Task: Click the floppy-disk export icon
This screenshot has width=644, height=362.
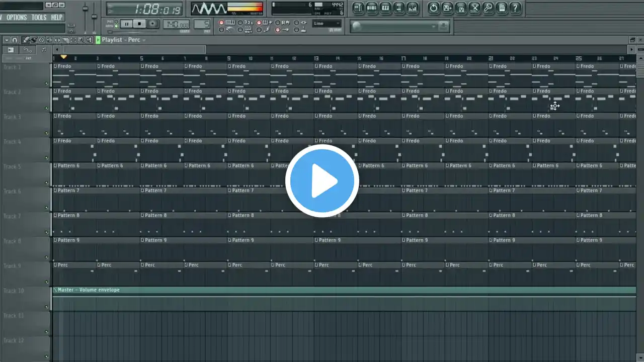Action: click(x=461, y=8)
